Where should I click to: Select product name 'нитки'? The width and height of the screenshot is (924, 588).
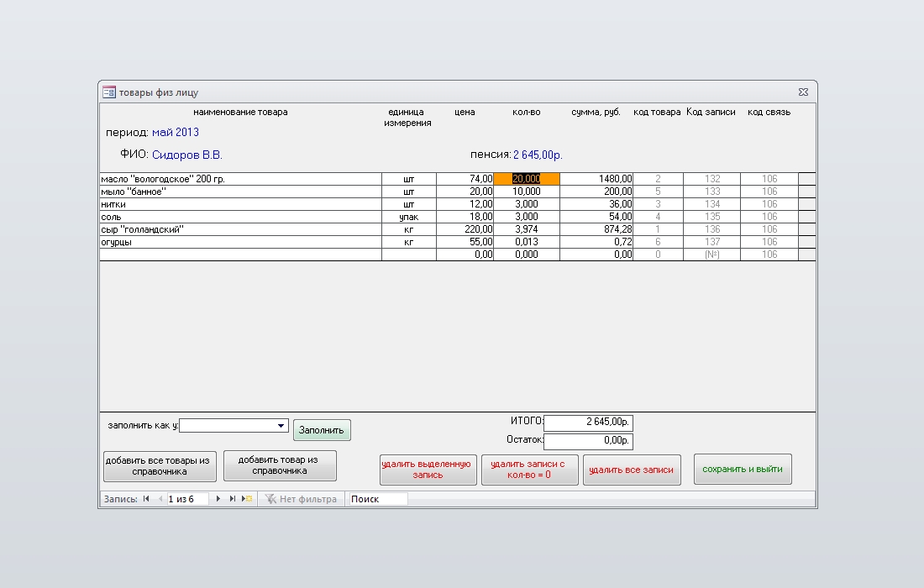click(240, 204)
